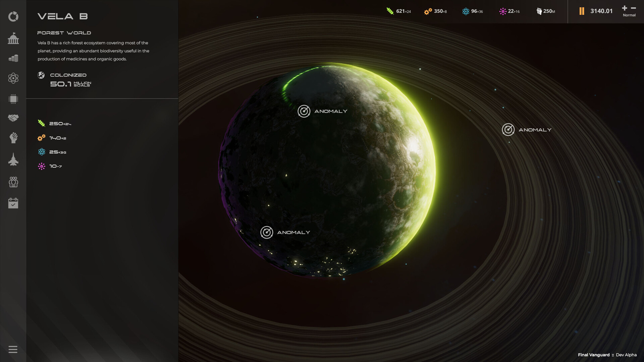Select the lower anomaly marker on the planet
Screen dimensions: 644x362
(267, 232)
